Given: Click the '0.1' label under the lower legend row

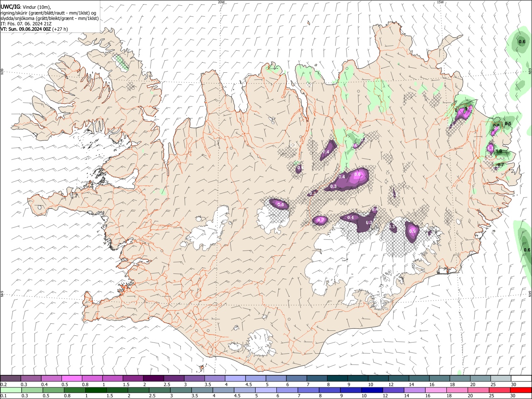Looking at the screenshot, I should click(x=3, y=396).
